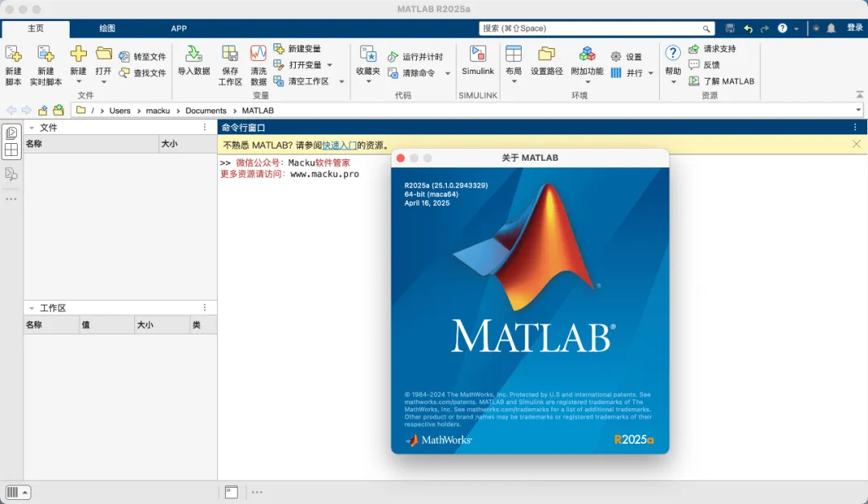The height and width of the screenshot is (504, 868).
Task: Toggle the files panel in the left sidebar
Action: (11, 133)
